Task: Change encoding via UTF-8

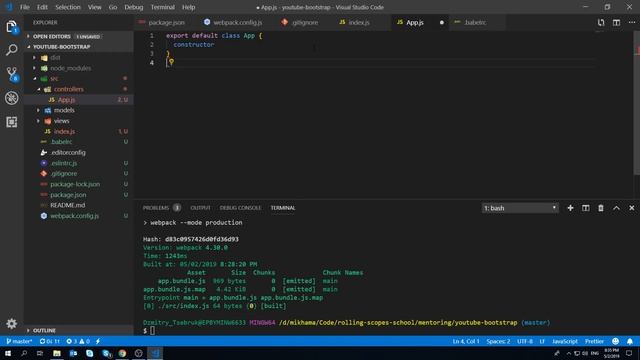Action: click(x=525, y=341)
